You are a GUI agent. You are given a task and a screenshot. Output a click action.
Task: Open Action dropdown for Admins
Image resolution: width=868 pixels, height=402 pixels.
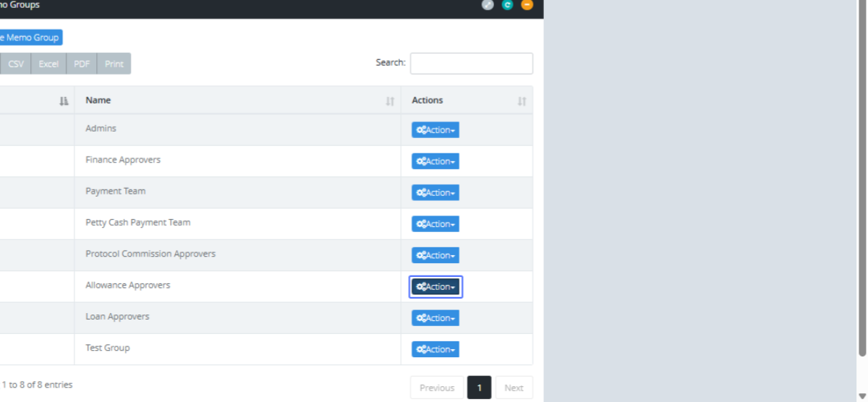435,130
